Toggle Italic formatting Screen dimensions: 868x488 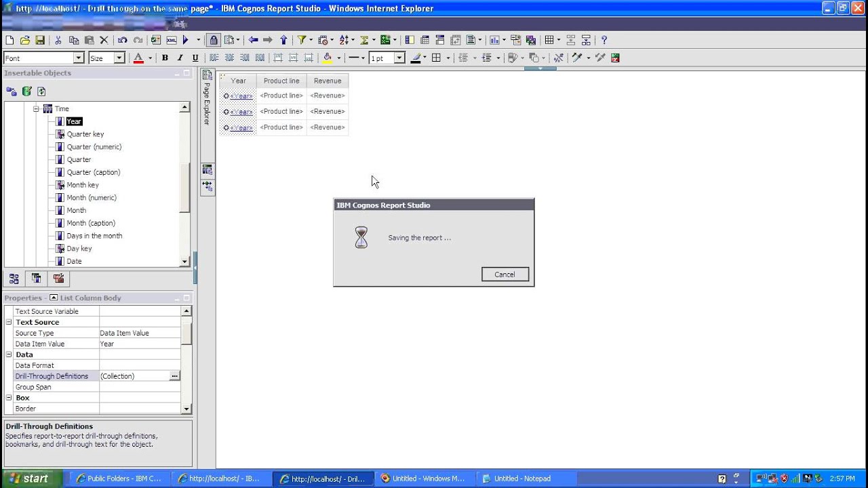(x=180, y=58)
